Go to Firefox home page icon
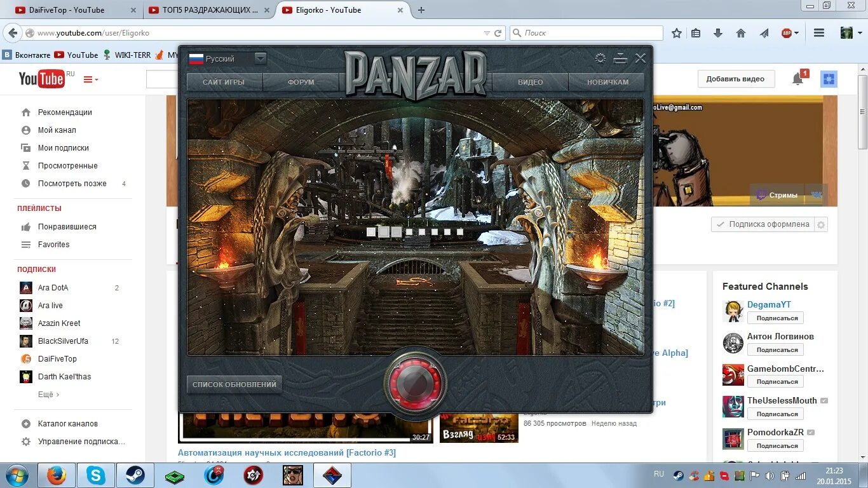Viewport: 868px width, 488px height. point(740,33)
